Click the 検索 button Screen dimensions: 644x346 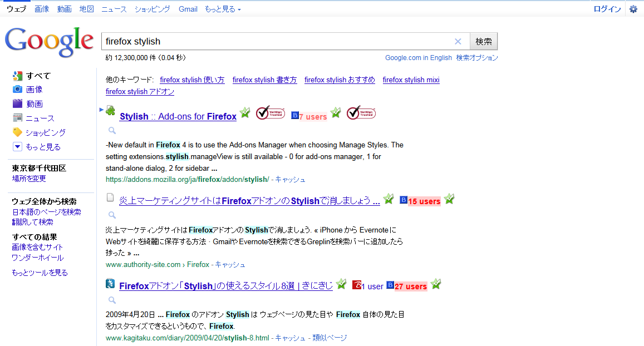pyautogui.click(x=483, y=42)
